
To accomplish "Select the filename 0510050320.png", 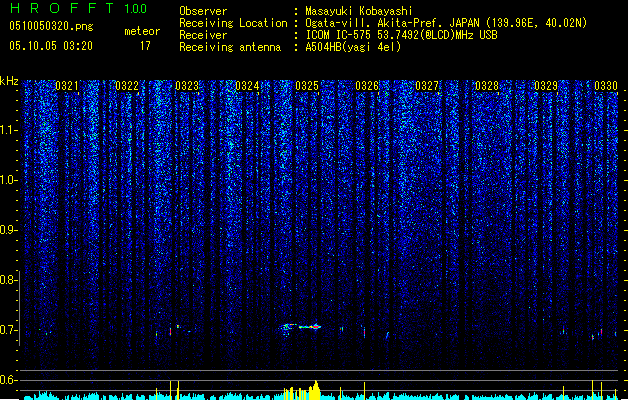I will click(51, 26).
